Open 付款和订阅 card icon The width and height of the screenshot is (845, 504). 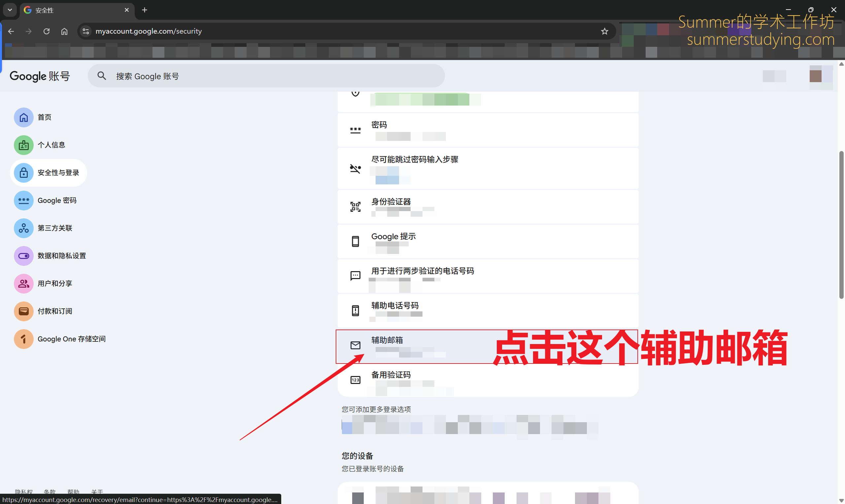(x=23, y=311)
